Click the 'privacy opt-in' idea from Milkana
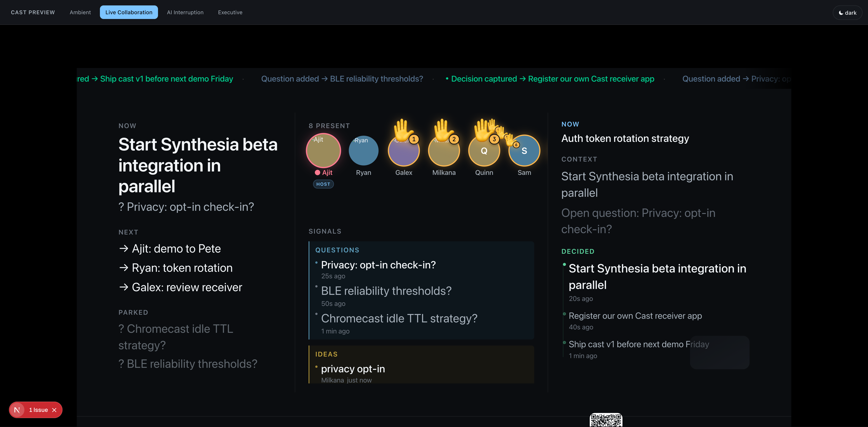 tap(353, 369)
